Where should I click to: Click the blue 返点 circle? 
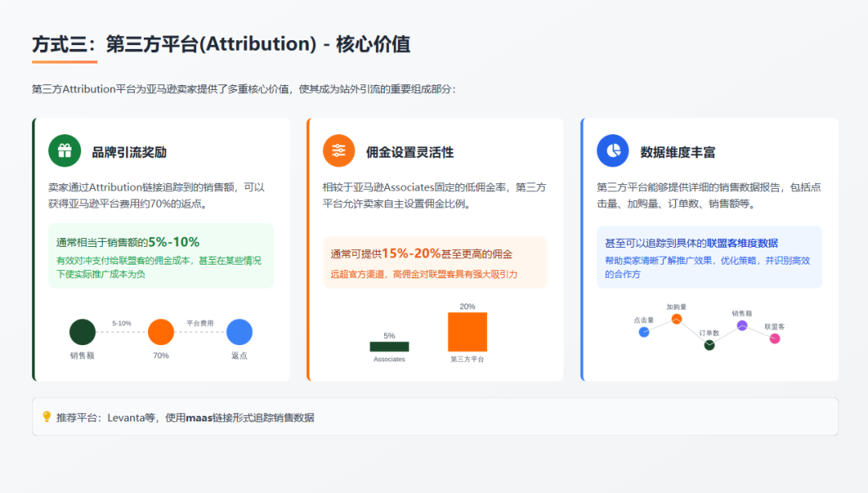pyautogui.click(x=240, y=332)
